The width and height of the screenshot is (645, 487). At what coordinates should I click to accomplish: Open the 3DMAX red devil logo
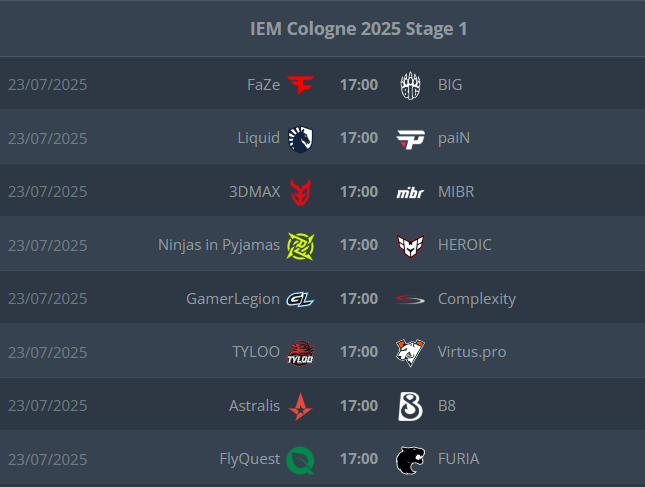300,192
